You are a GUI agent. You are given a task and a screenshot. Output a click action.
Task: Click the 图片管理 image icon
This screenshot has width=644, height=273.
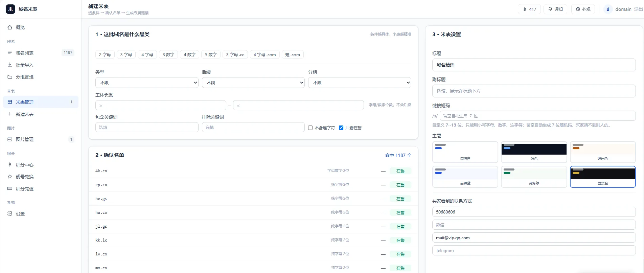click(x=10, y=139)
